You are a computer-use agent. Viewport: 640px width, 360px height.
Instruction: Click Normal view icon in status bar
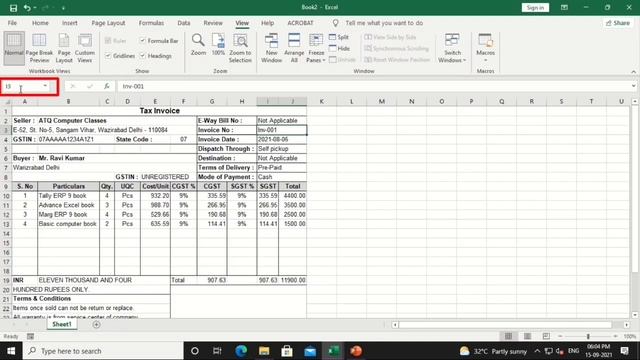508,336
